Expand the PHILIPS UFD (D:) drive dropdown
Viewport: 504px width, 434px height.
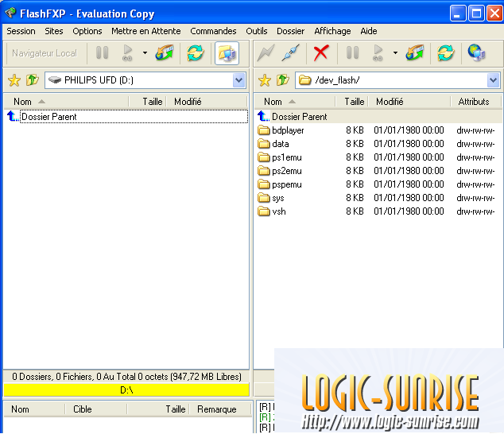pos(238,80)
